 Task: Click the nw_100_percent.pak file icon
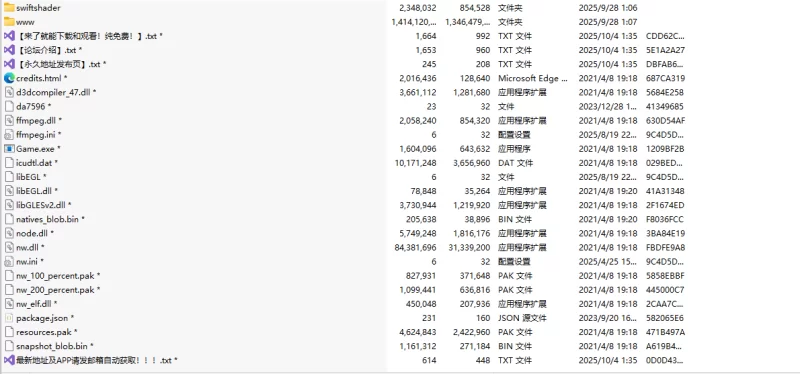tap(9, 276)
